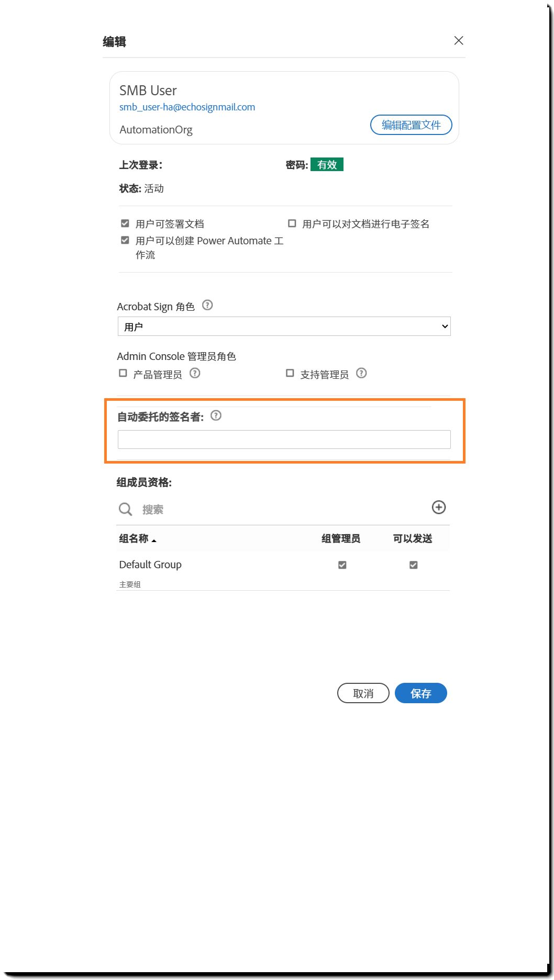554x980 pixels.
Task: Click the smb_user-ha@echosignmail.com email link
Action: [187, 107]
